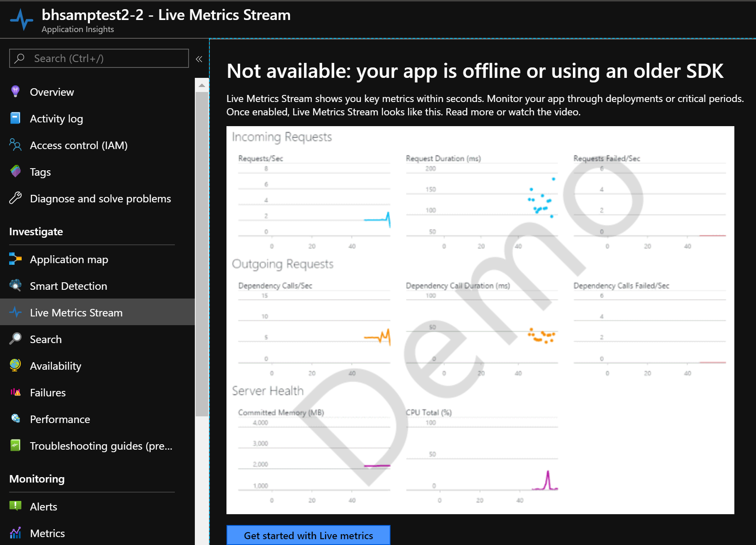Click the 'watch the video' link
This screenshot has height=545, width=756.
point(543,112)
